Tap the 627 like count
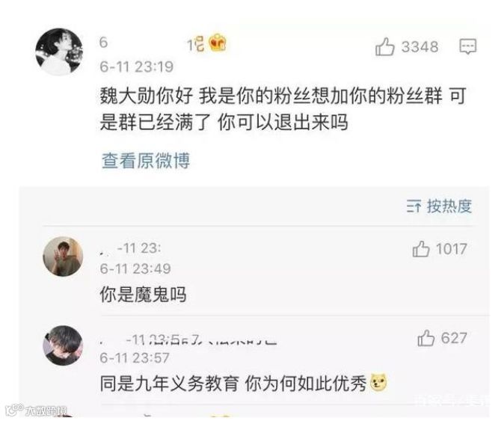 coord(454,338)
